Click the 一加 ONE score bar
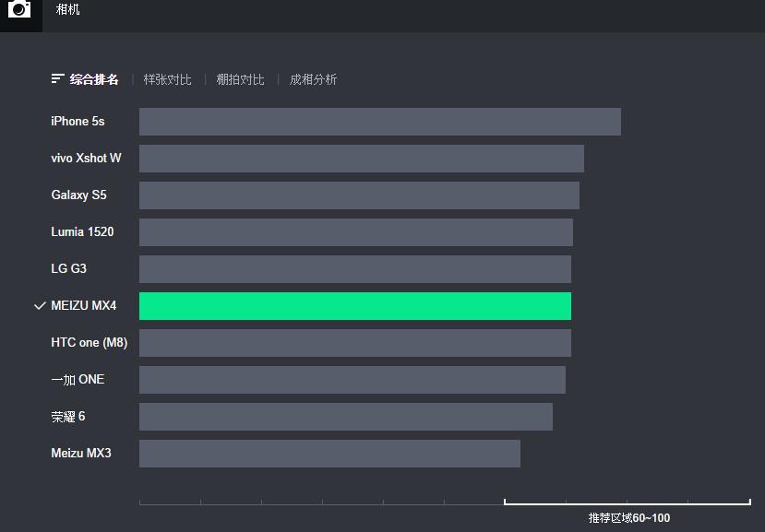This screenshot has height=532, width=765. click(353, 380)
